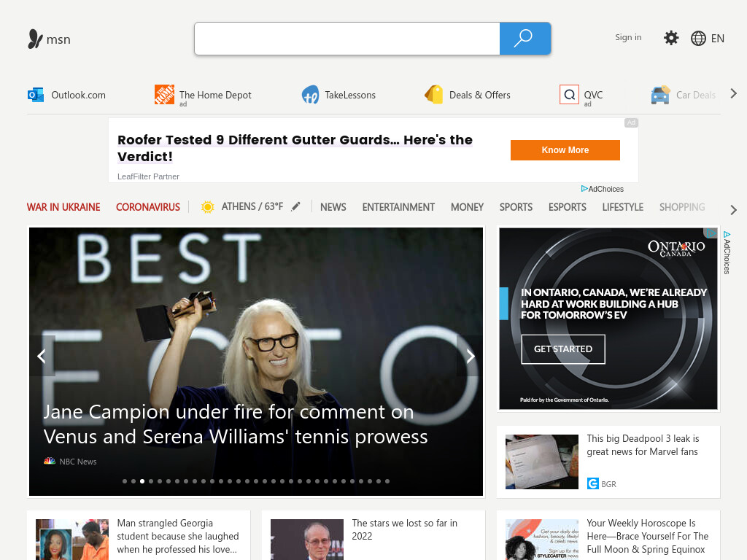747x560 pixels.
Task: Click the TakeLessons text link
Action: click(x=350, y=95)
